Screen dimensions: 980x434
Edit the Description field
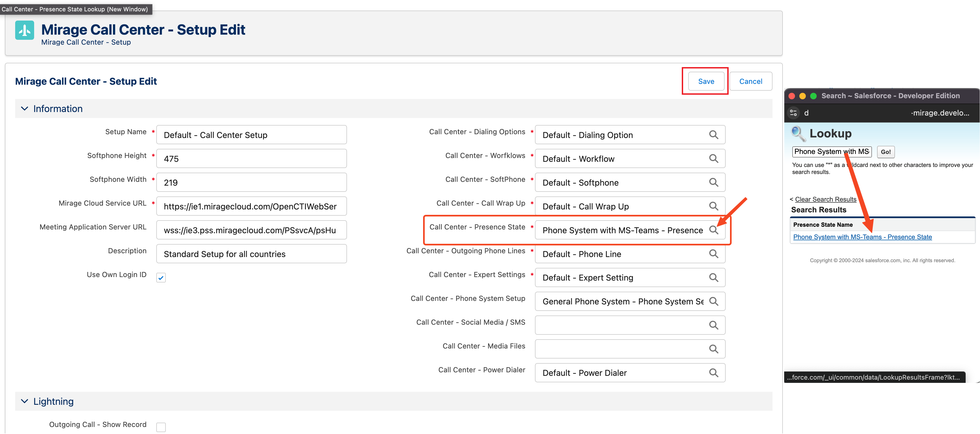251,254
